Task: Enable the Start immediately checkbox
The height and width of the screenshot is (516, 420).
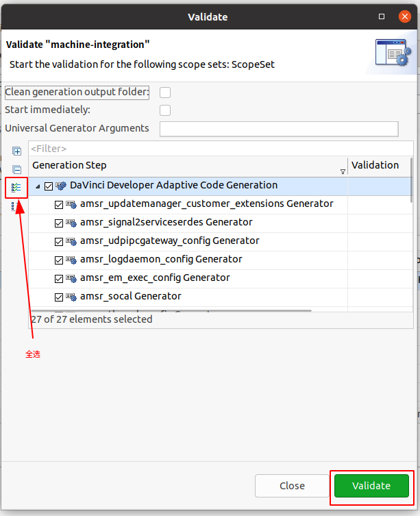Action: click(165, 110)
